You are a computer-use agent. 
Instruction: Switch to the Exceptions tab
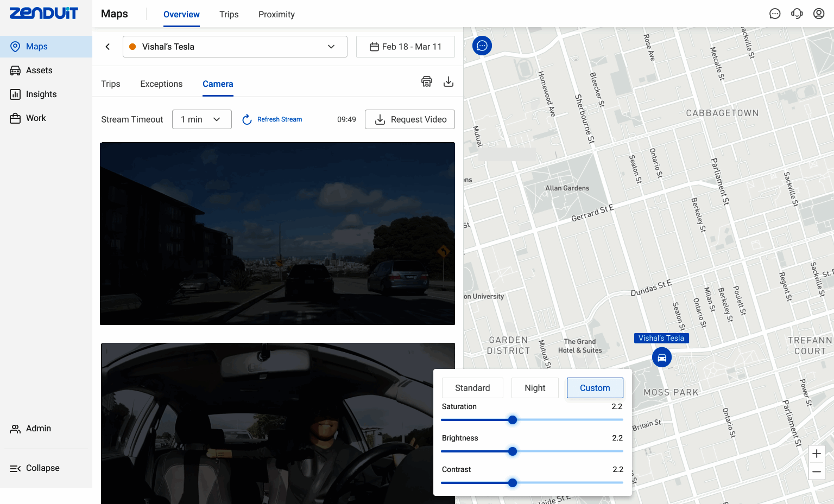pyautogui.click(x=161, y=84)
